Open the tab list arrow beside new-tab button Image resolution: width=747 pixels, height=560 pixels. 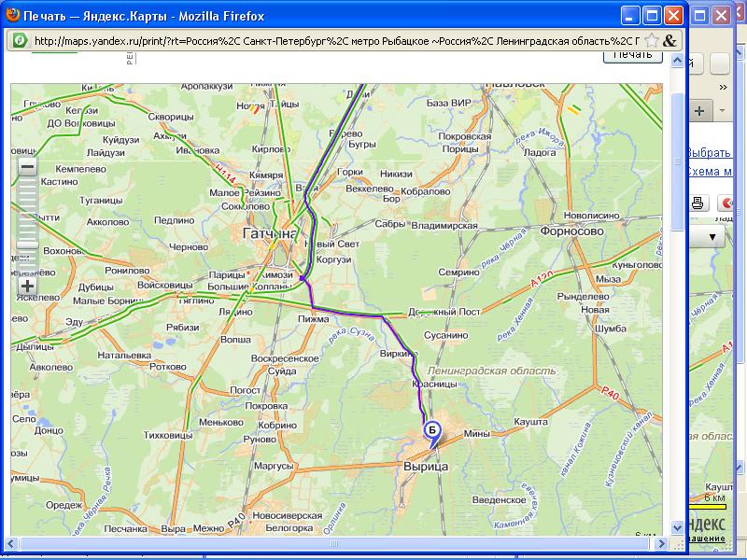click(x=722, y=110)
